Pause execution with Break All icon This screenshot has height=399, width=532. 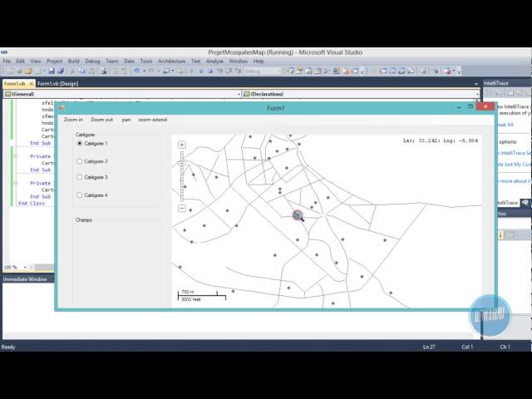(201, 71)
